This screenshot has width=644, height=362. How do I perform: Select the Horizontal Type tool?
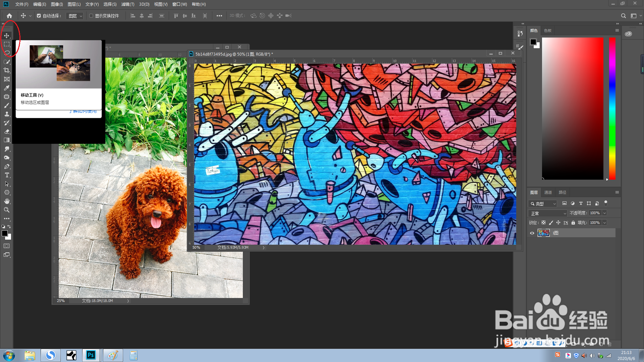[7, 175]
